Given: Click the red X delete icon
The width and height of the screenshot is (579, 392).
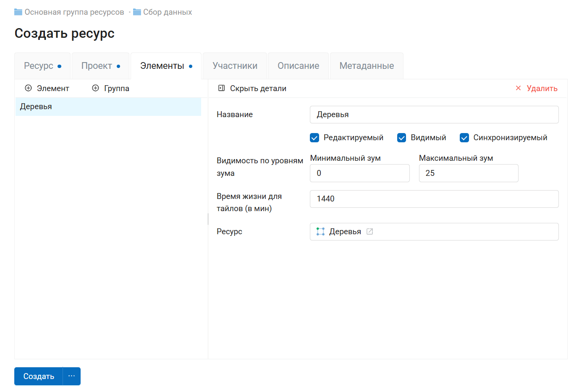Looking at the screenshot, I should 518,88.
